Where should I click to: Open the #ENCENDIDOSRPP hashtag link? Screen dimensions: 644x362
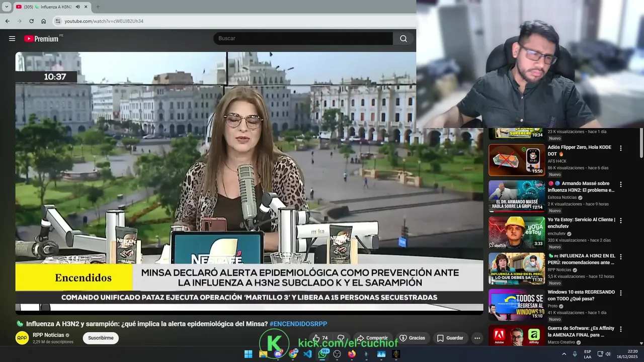[298, 324]
